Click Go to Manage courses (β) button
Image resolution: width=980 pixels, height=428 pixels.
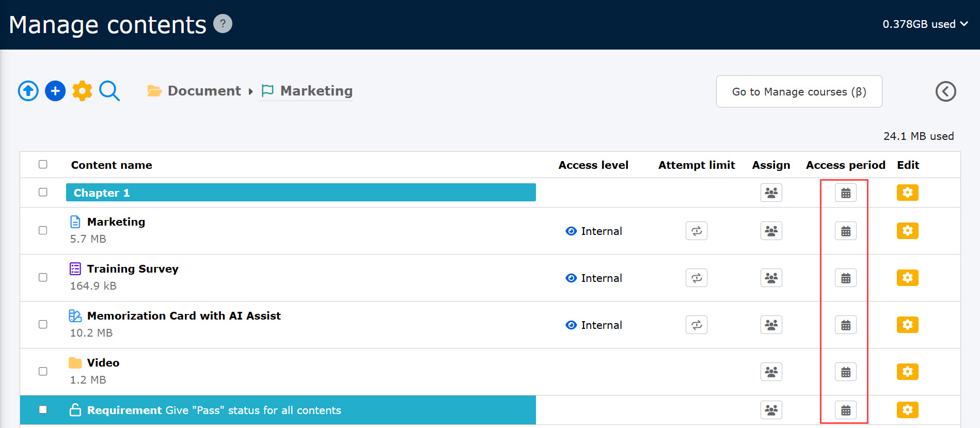(799, 91)
